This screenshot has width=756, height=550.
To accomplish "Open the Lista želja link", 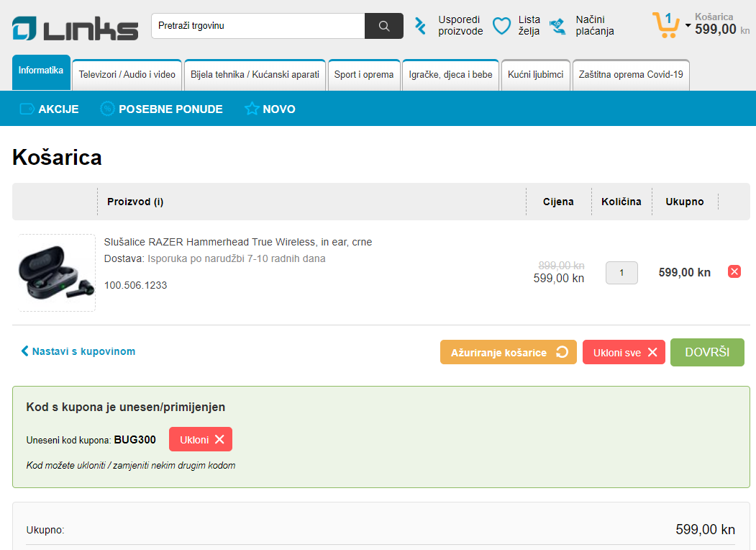I will [529, 26].
